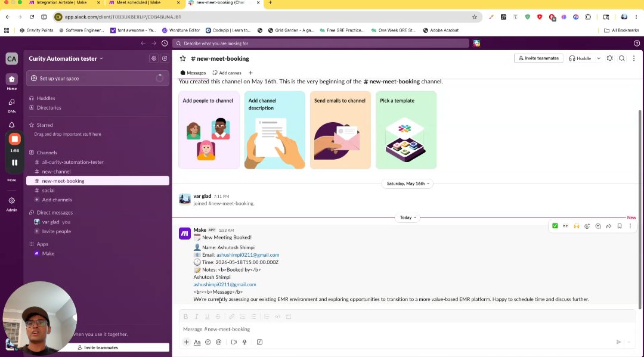Click Send emails to channel card
The width and height of the screenshot is (644, 357).
click(340, 130)
